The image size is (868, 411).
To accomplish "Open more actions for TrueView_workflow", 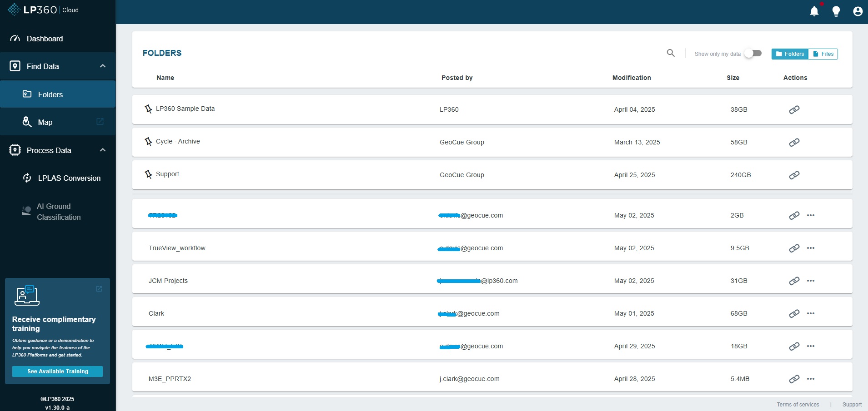I will click(811, 248).
